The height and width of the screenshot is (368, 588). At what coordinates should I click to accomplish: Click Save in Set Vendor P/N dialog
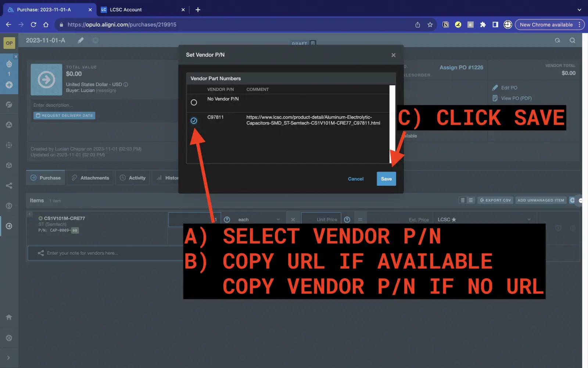point(386,179)
